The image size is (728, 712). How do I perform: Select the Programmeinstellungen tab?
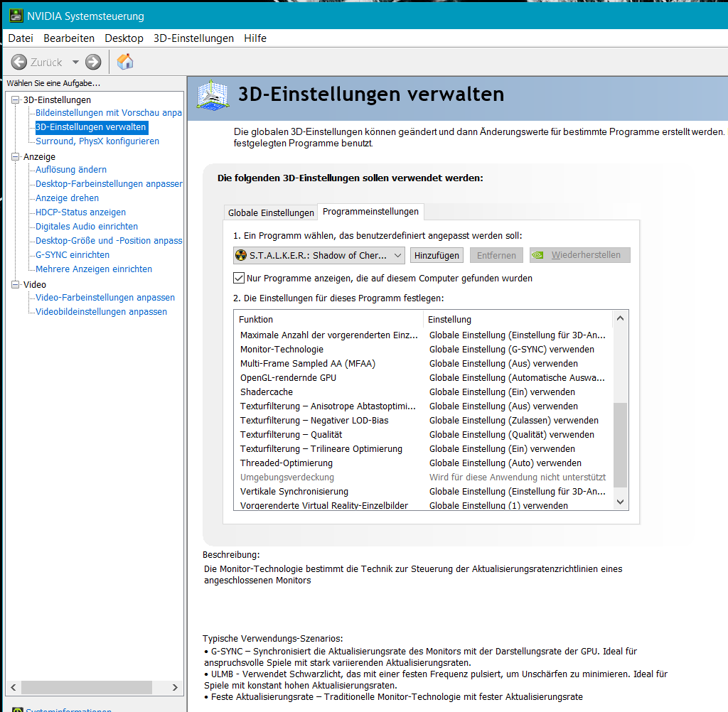pos(370,212)
